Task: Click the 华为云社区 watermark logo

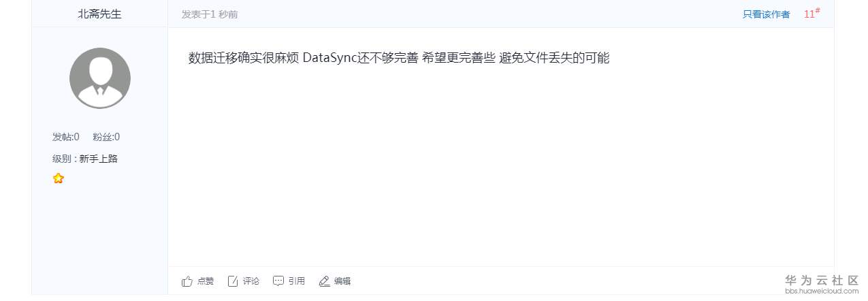Action: tap(822, 280)
